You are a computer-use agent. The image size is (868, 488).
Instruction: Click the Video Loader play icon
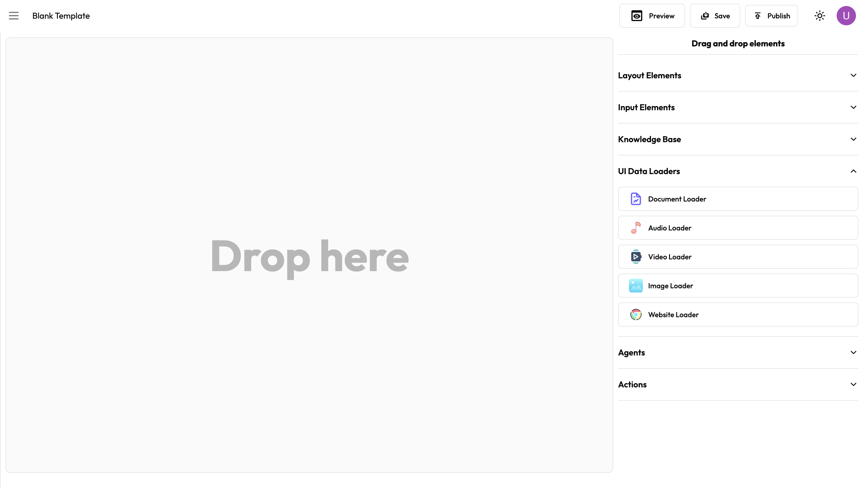click(x=636, y=257)
